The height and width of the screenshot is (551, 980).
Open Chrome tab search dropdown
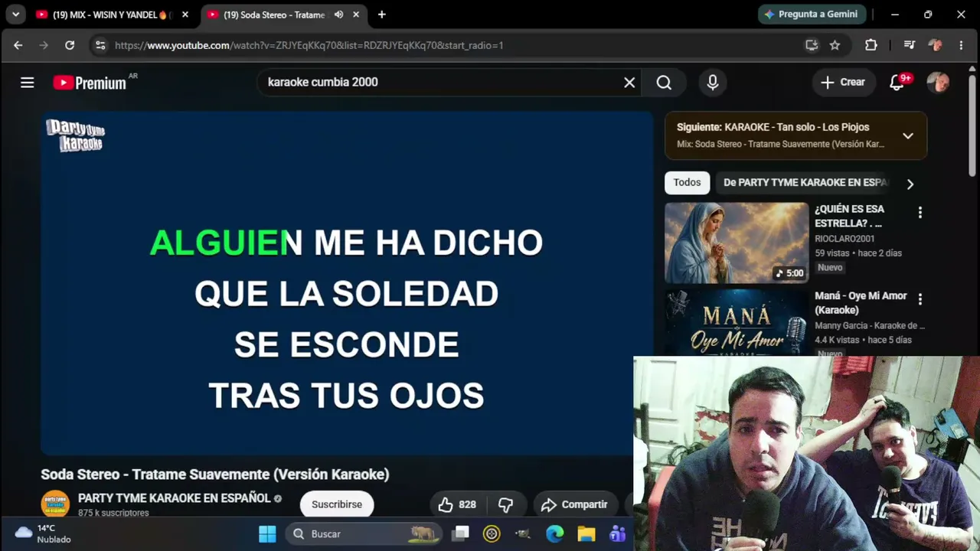pyautogui.click(x=15, y=15)
